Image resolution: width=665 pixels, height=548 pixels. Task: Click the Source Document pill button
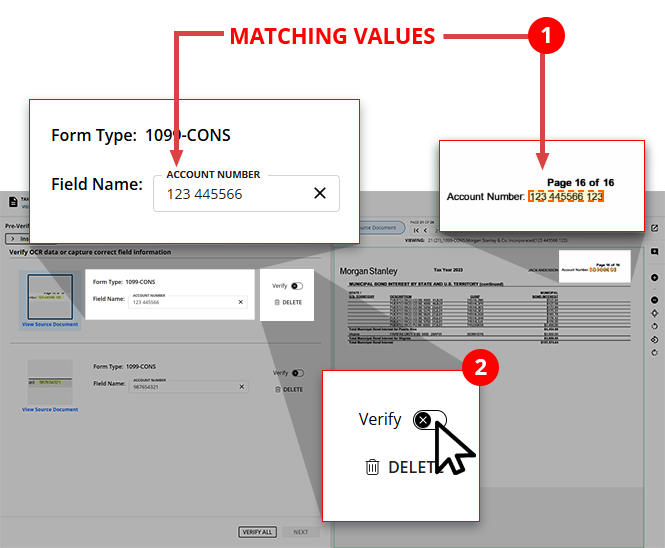(382, 228)
